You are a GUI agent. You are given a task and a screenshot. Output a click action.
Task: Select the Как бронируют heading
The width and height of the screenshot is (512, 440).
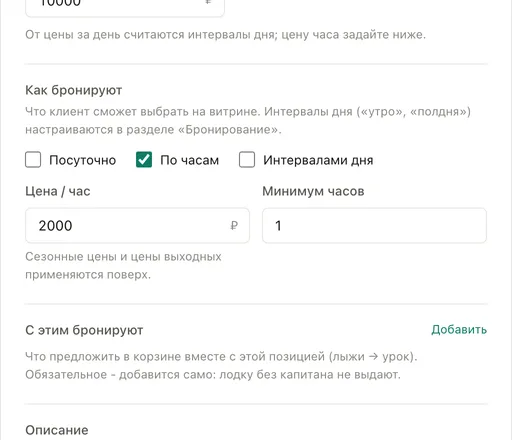click(x=74, y=90)
